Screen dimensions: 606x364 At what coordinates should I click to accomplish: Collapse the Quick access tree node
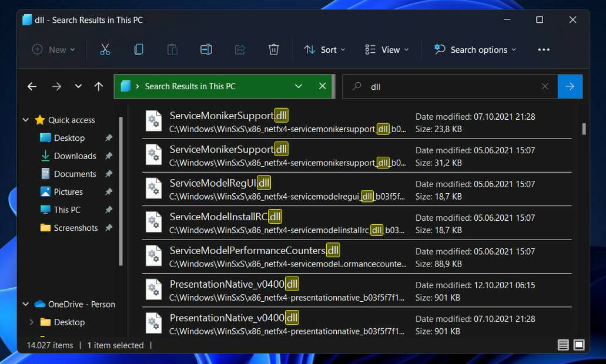point(26,120)
